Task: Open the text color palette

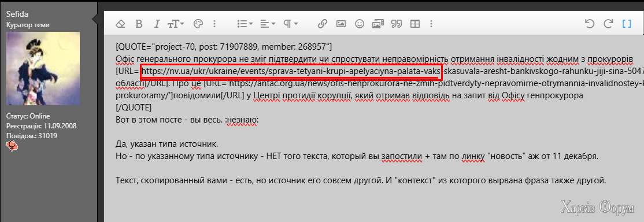Action: [x=198, y=24]
